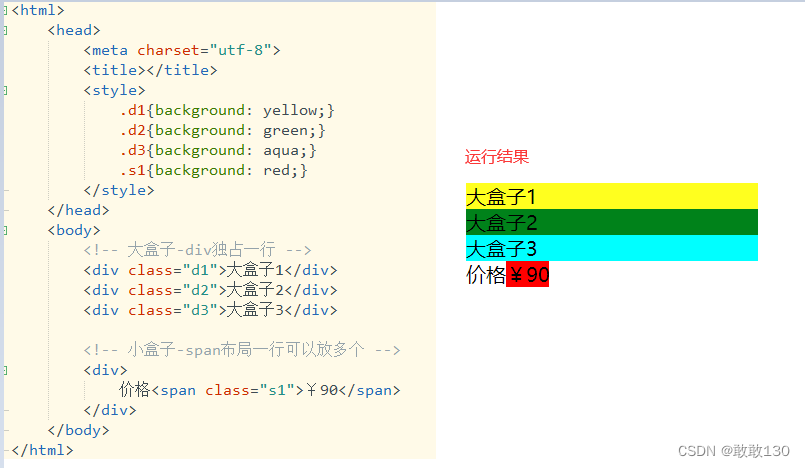Click the .d3 selector in the style block

point(132,150)
